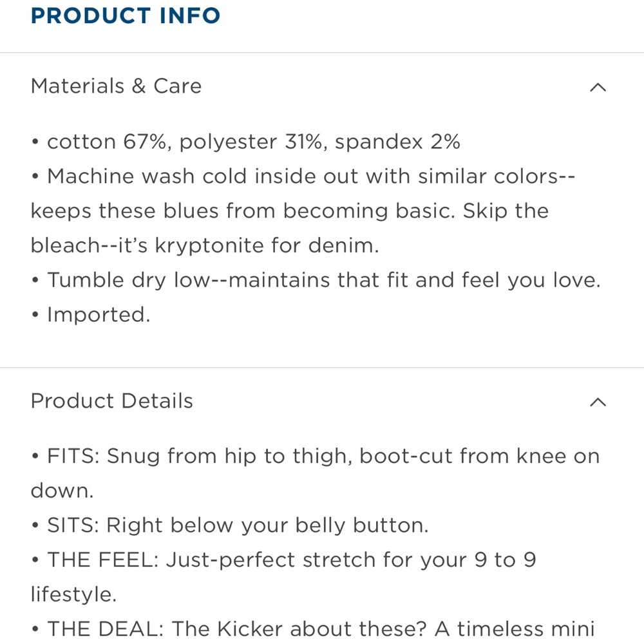Click the SITS belly button line
The height and width of the screenshot is (644, 644).
(x=237, y=526)
